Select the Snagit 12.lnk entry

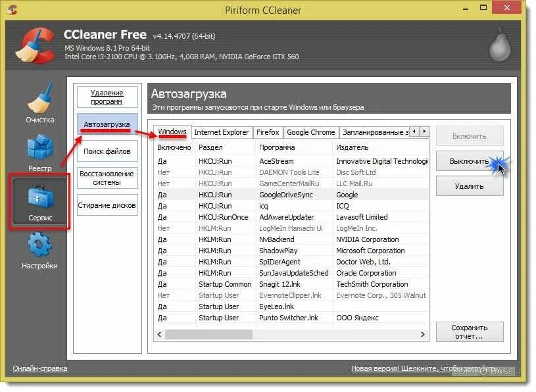[x=291, y=284]
